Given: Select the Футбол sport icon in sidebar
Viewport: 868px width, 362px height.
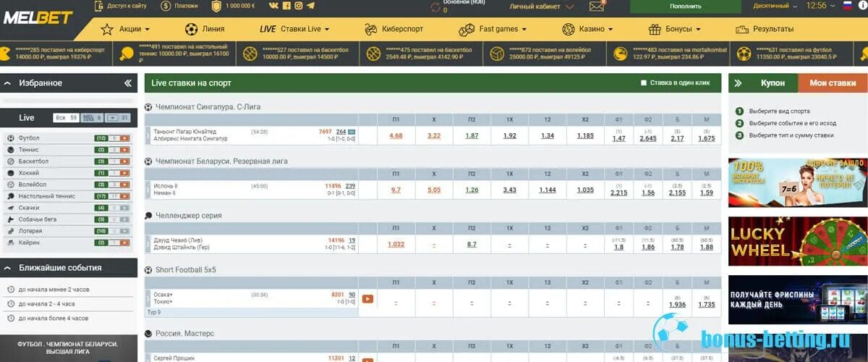Looking at the screenshot, I should 11,138.
